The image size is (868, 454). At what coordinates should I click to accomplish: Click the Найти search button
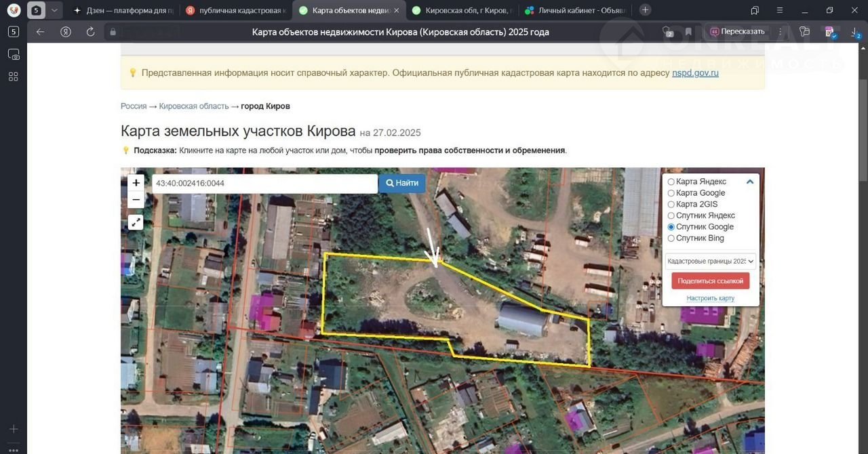pyautogui.click(x=402, y=183)
